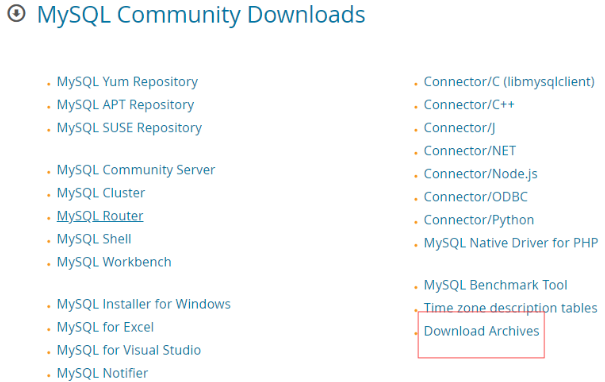Open MySQL Community Server downloads

coord(136,170)
